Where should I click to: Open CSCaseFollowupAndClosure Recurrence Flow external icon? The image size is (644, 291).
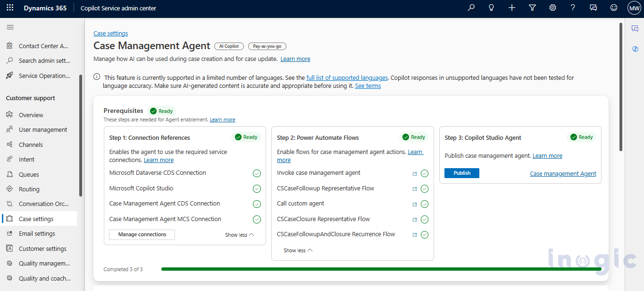(415, 235)
